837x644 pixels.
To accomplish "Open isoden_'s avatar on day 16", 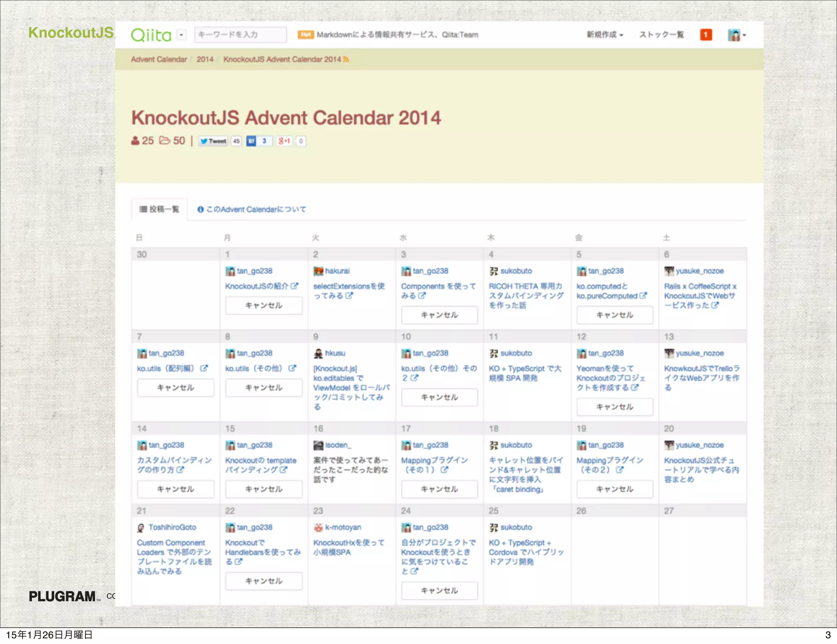I will point(318,445).
